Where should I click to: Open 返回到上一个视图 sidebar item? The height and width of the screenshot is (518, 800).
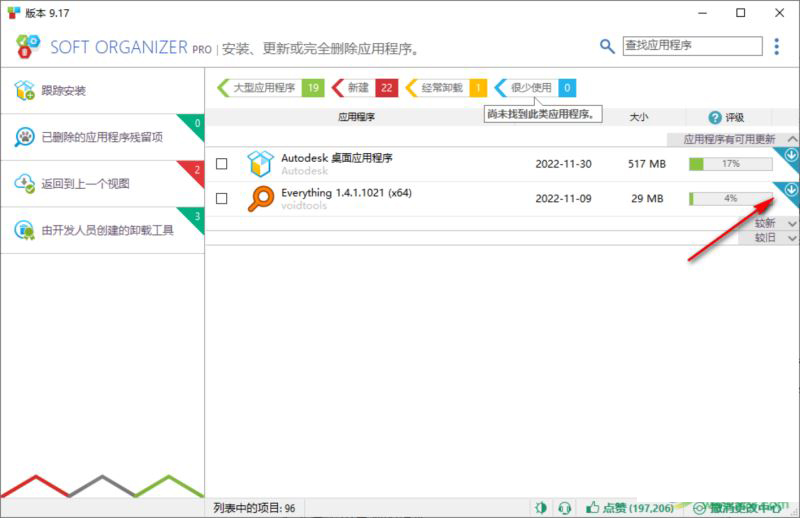(x=102, y=183)
